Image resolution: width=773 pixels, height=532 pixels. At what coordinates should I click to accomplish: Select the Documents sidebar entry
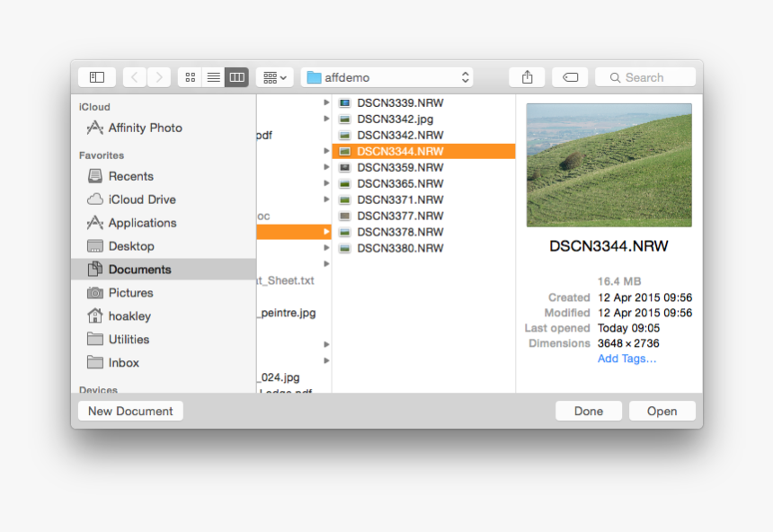142,269
